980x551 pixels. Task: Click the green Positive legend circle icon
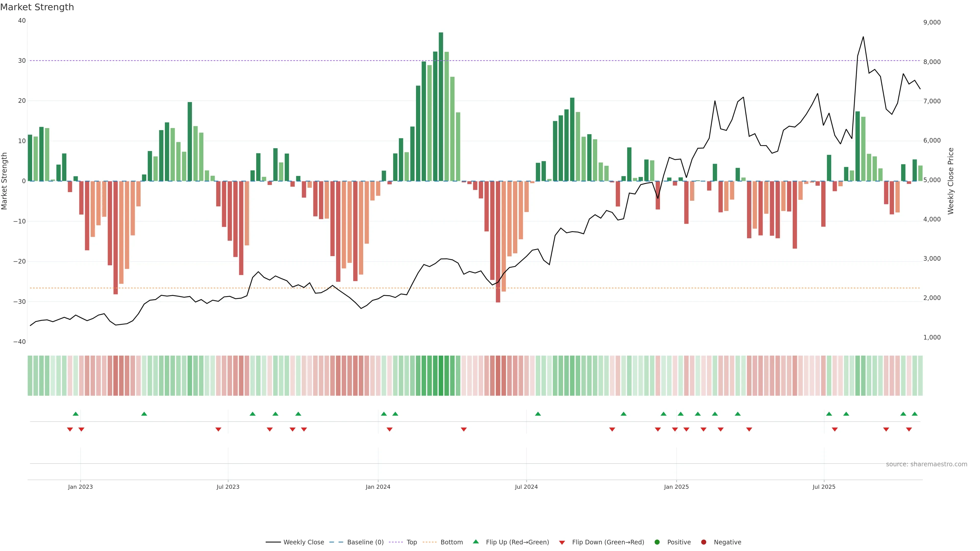click(657, 542)
